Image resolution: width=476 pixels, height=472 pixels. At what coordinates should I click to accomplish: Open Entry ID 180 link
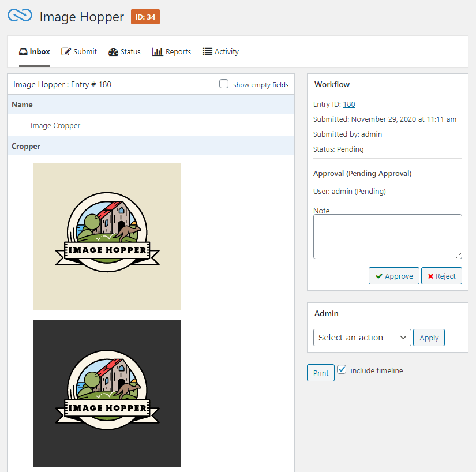click(348, 104)
